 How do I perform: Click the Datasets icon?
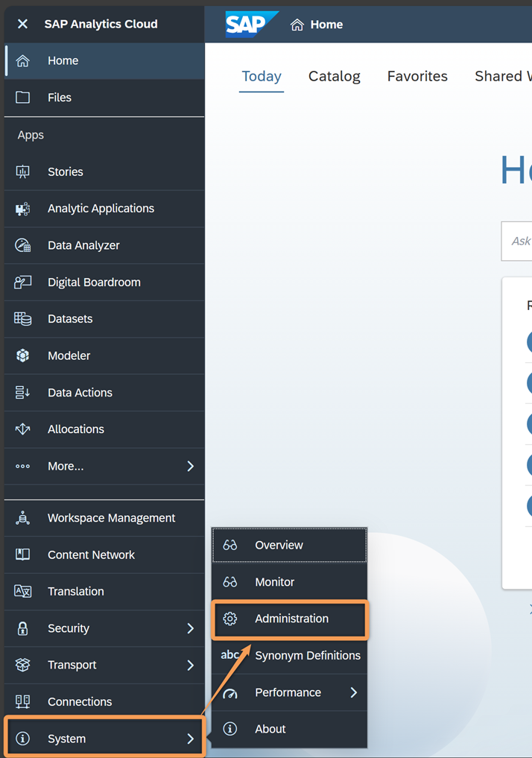pyautogui.click(x=22, y=318)
